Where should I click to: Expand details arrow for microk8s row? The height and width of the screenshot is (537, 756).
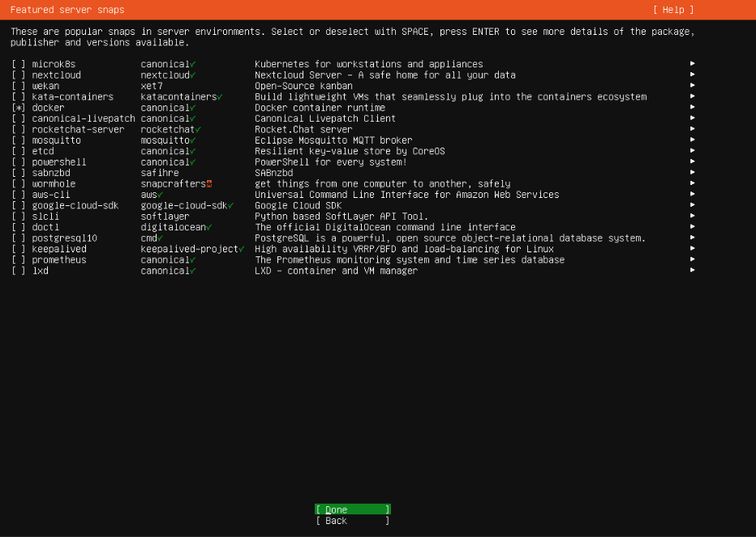coord(693,63)
